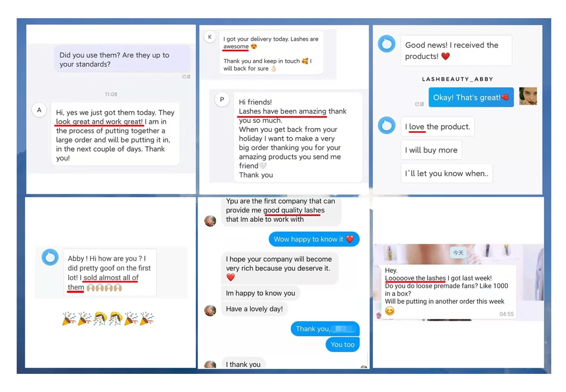Click the "I'll let you know when.." message
Screen dimensions: 566x392
[447, 174]
